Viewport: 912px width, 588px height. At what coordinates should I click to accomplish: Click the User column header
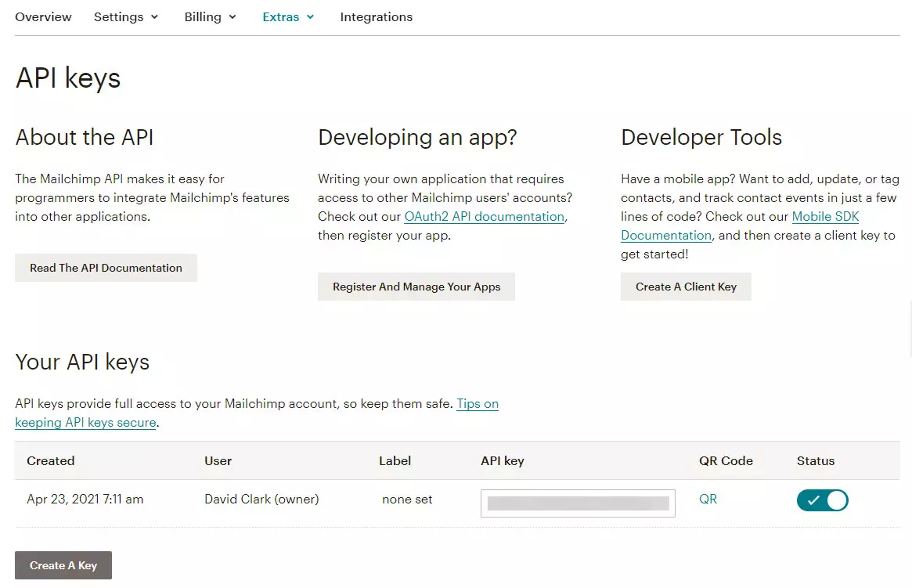coord(218,460)
